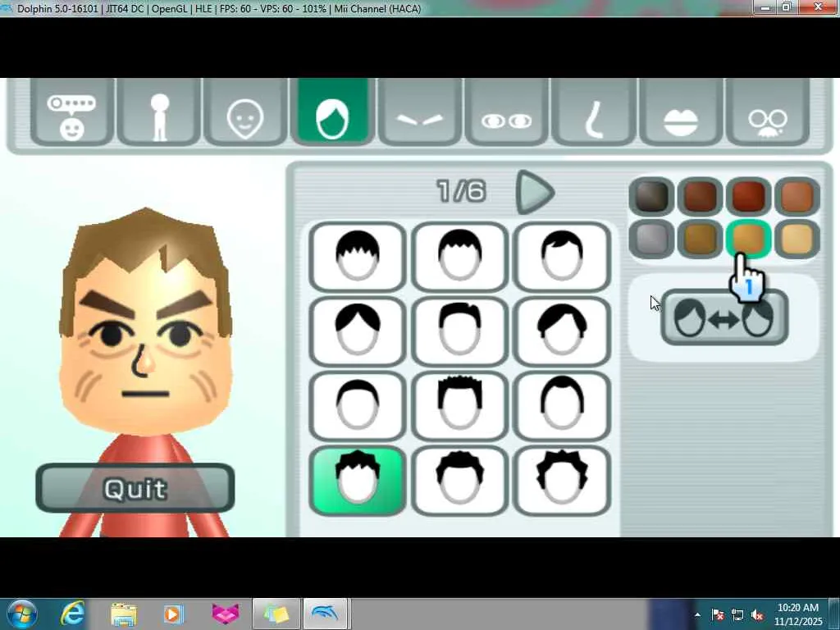Select the highlighted hair tab

click(x=332, y=112)
